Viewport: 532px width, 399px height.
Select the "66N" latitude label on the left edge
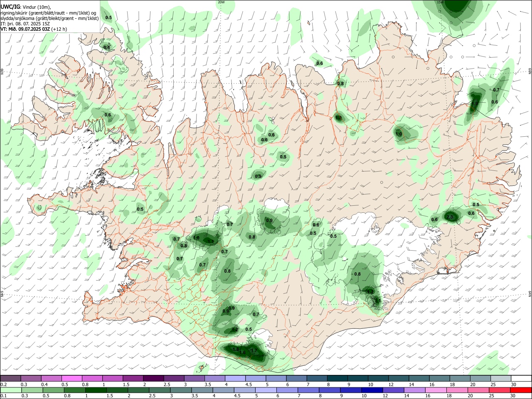(x=2, y=72)
